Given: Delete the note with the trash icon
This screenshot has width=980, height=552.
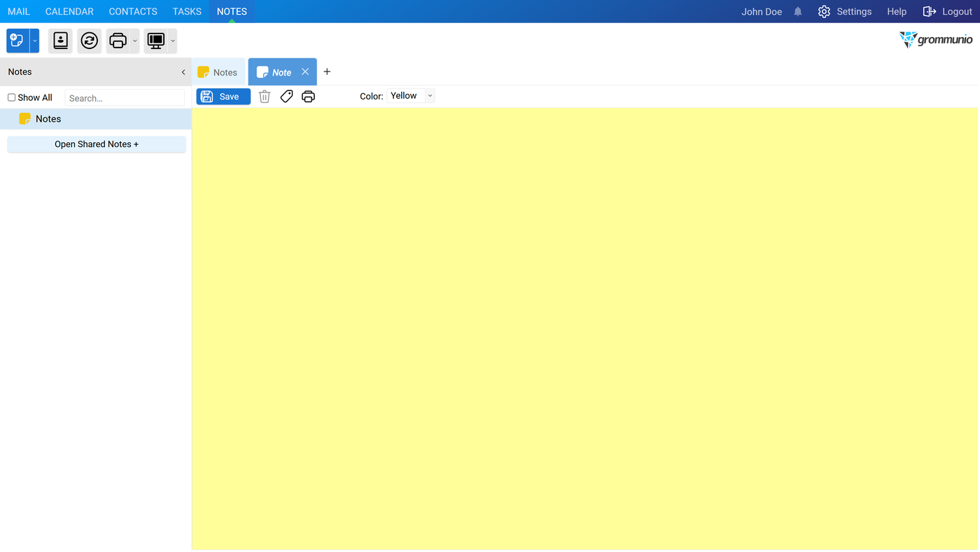Looking at the screenshot, I should [265, 97].
